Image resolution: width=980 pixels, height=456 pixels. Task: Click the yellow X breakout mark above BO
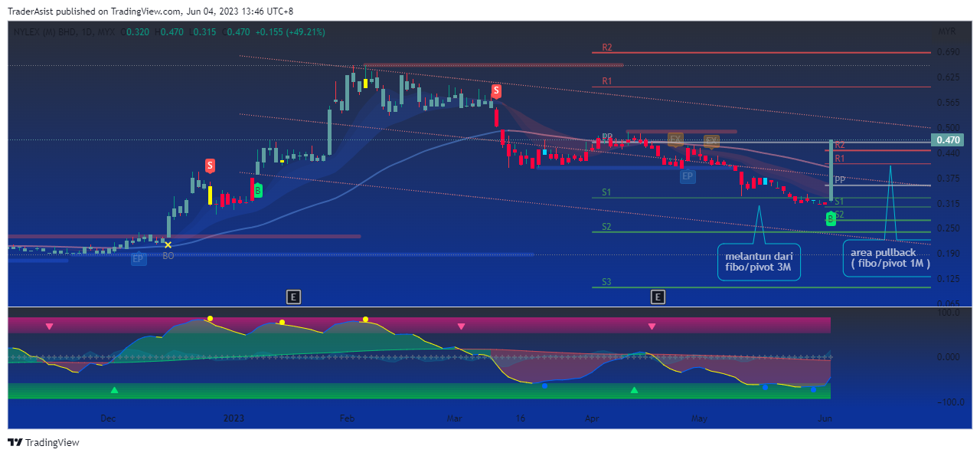pyautogui.click(x=168, y=244)
